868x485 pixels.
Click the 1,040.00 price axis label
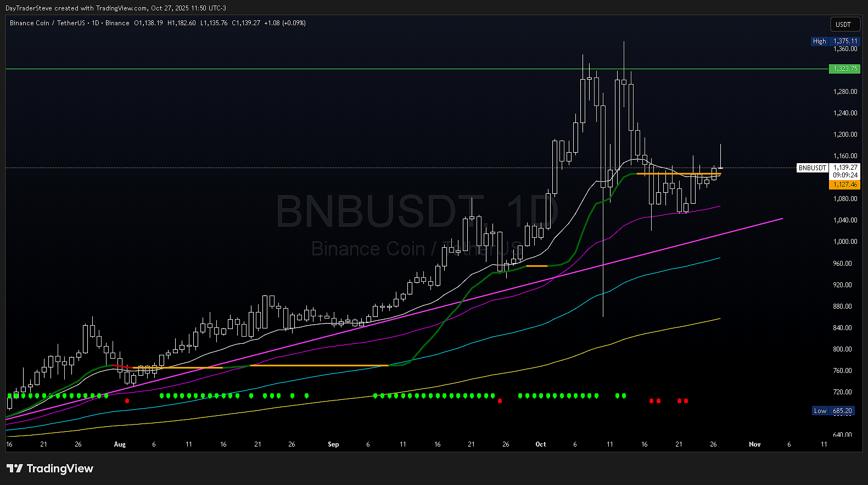845,220
